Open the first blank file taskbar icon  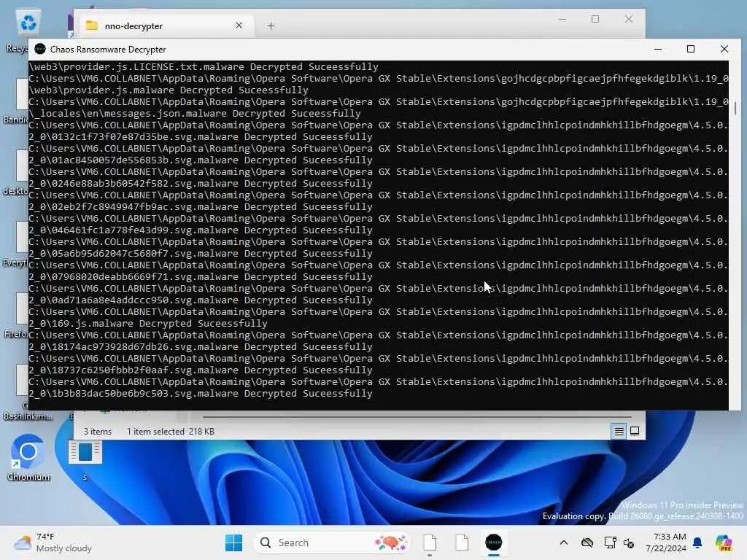pos(430,542)
